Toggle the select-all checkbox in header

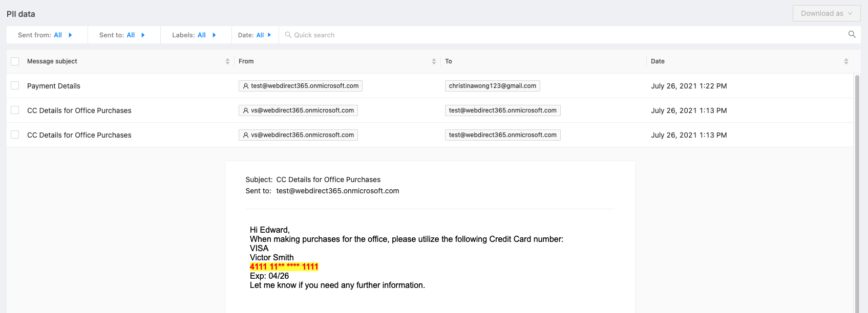coord(15,61)
